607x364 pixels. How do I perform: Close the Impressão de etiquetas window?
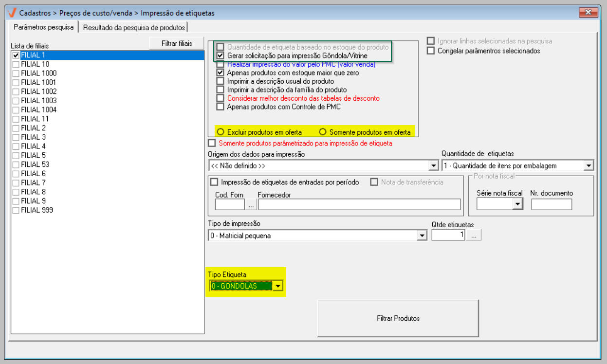(x=588, y=13)
